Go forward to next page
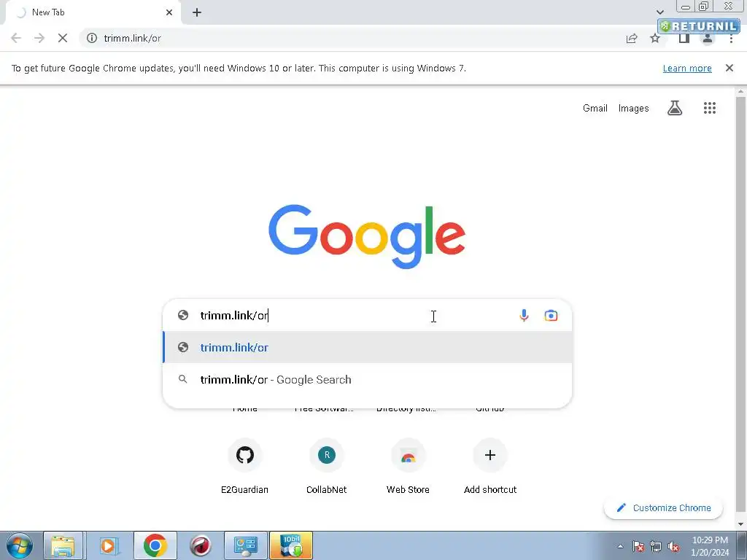The height and width of the screenshot is (560, 747). (x=39, y=38)
